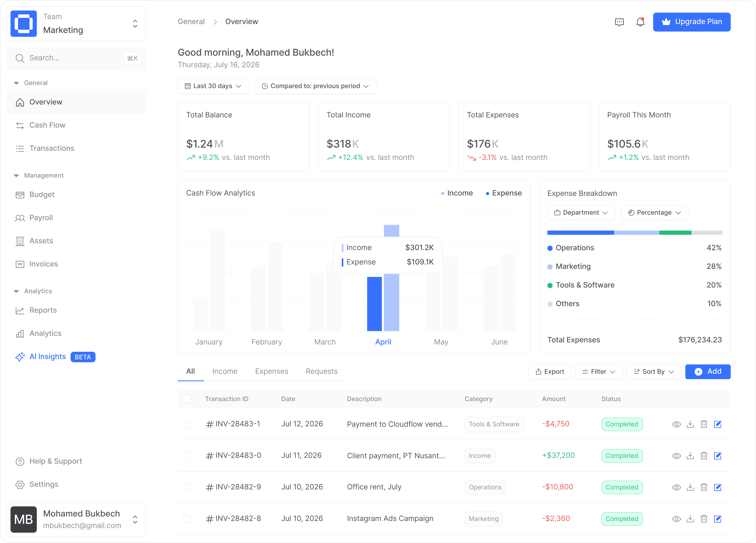Tick the checkbox for INV-28483-0
This screenshot has width=756, height=543.
click(187, 456)
